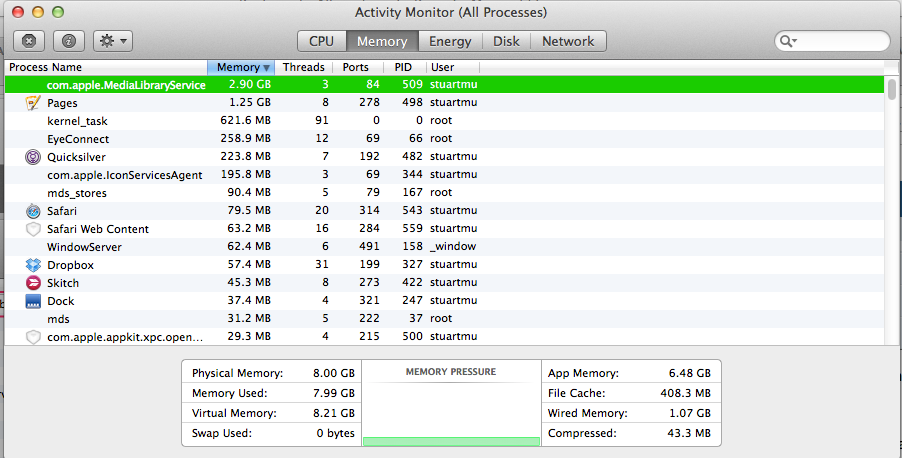
Task: Select the WindowServer process row
Action: [x=444, y=246]
